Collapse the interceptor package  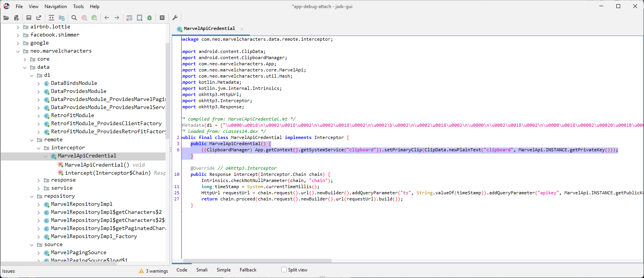(39, 148)
